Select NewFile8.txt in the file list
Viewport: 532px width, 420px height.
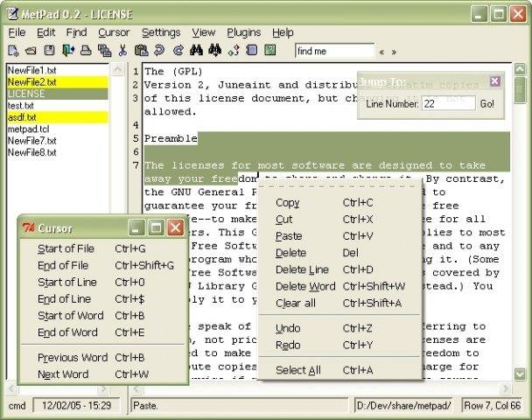point(58,152)
